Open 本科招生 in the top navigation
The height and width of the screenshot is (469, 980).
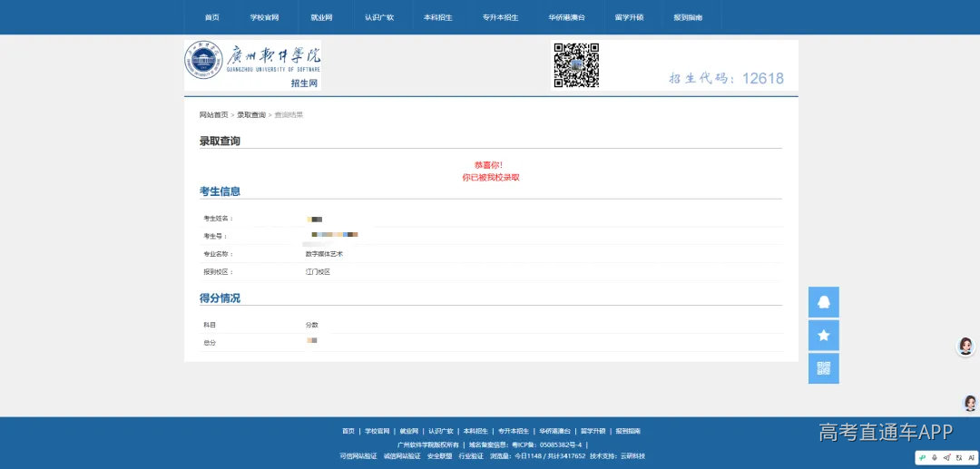point(438,17)
